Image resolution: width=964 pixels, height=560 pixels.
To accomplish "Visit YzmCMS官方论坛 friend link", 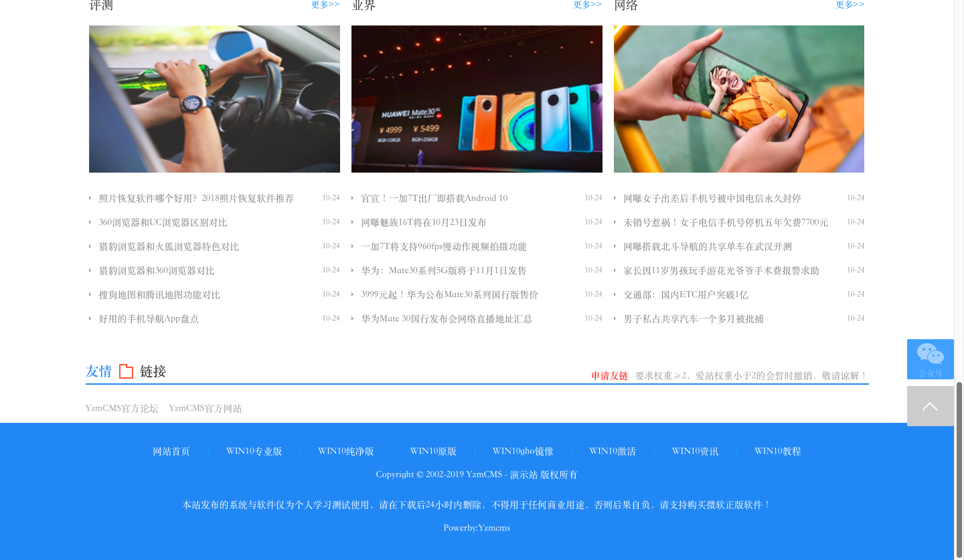I will coord(122,409).
